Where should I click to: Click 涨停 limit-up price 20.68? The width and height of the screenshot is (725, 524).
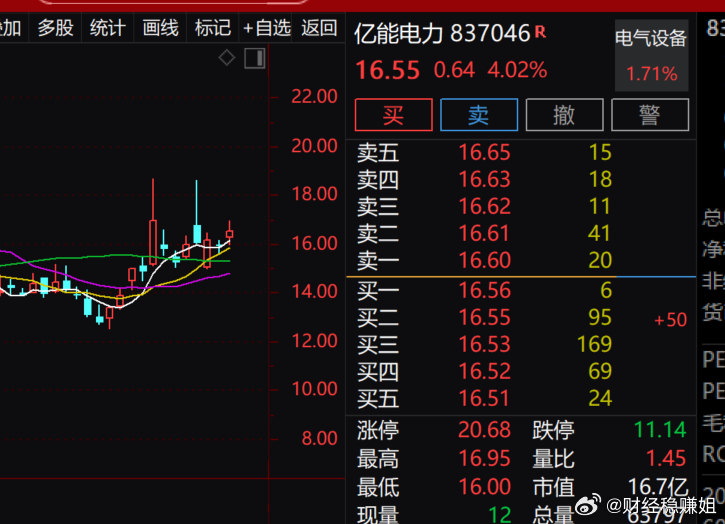tap(485, 430)
